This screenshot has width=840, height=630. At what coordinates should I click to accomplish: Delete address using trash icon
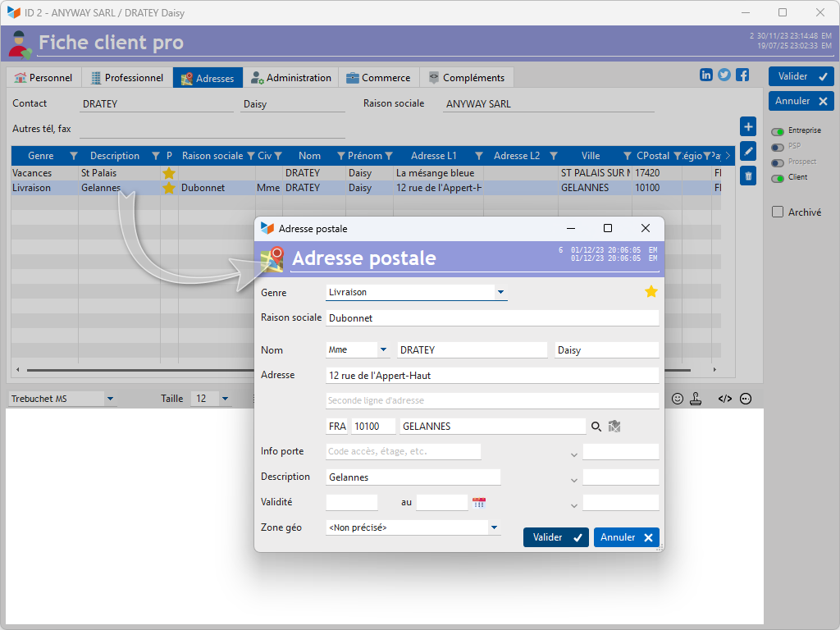(748, 175)
